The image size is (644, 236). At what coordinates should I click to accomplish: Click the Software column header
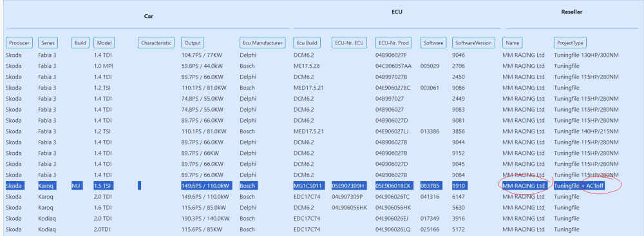tap(433, 43)
